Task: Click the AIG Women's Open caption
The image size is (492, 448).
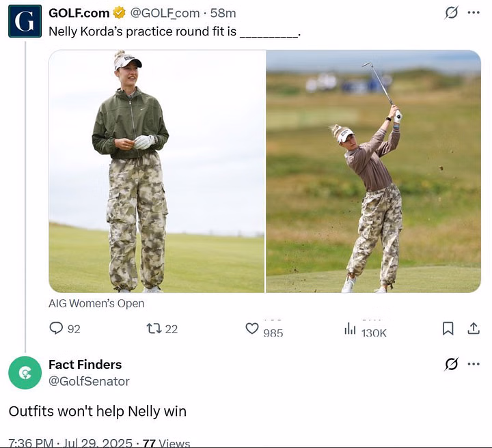Action: coord(96,303)
